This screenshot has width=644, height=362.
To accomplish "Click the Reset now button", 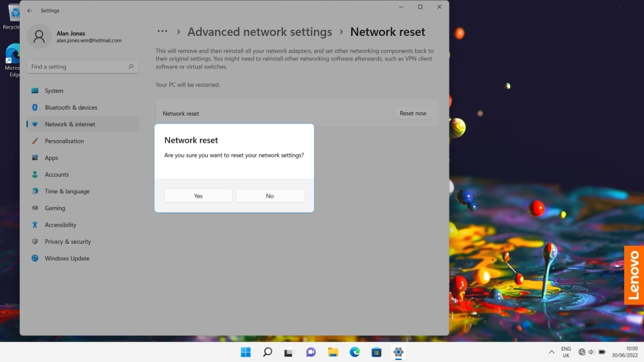I will pos(413,114).
